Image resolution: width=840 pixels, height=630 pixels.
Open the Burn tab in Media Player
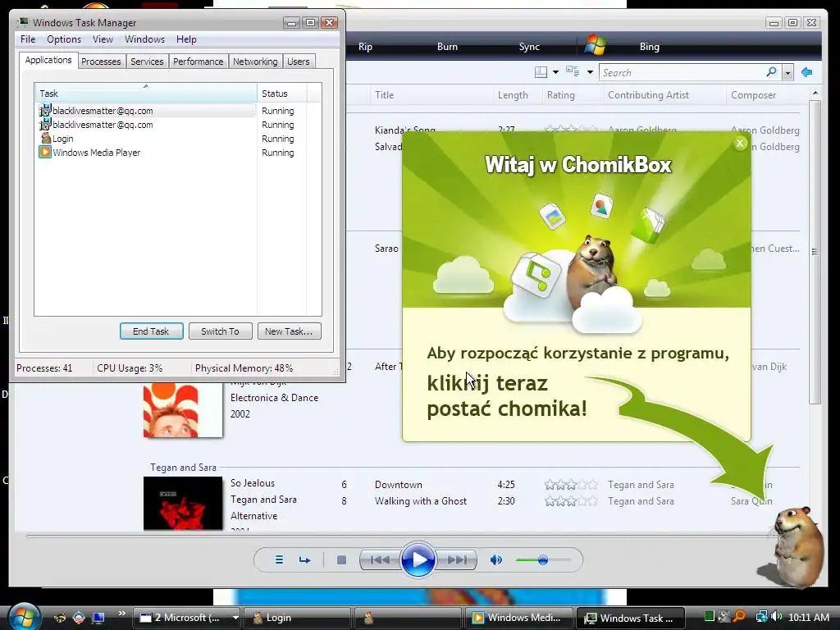[x=447, y=47]
